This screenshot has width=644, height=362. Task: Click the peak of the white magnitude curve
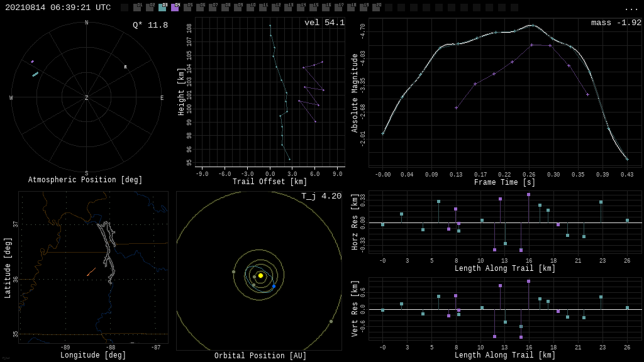tap(533, 25)
